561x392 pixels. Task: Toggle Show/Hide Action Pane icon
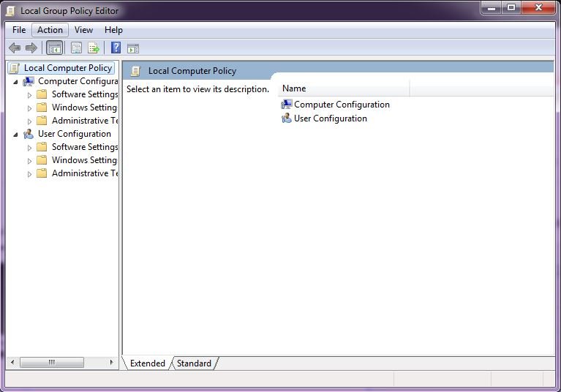tap(133, 48)
